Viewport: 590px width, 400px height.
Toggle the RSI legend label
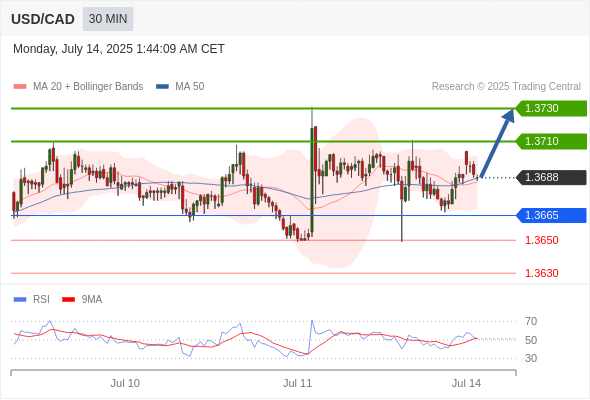(x=41, y=300)
